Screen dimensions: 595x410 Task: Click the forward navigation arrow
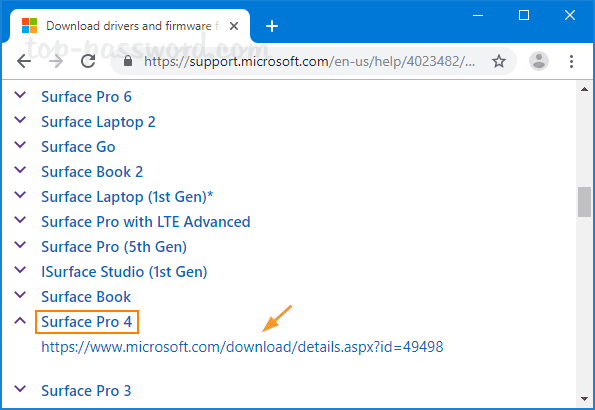click(56, 61)
